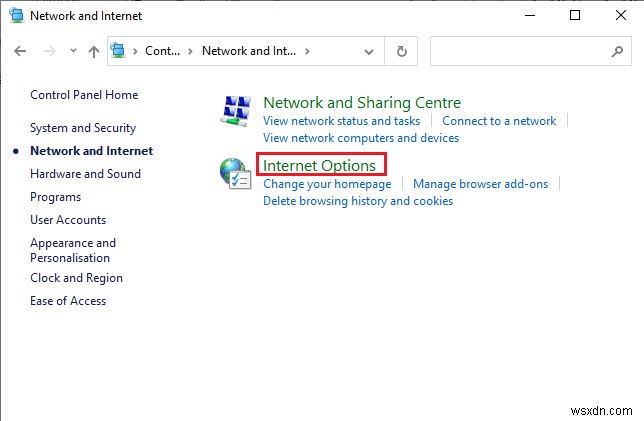The image size is (644, 421).
Task: Click inside the Control Panel search box
Action: [515, 51]
